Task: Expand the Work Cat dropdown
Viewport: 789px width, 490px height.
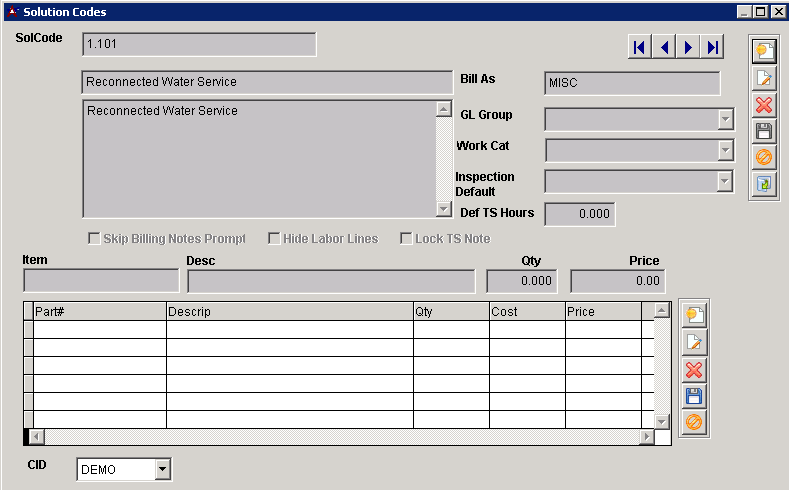Action: 726,151
